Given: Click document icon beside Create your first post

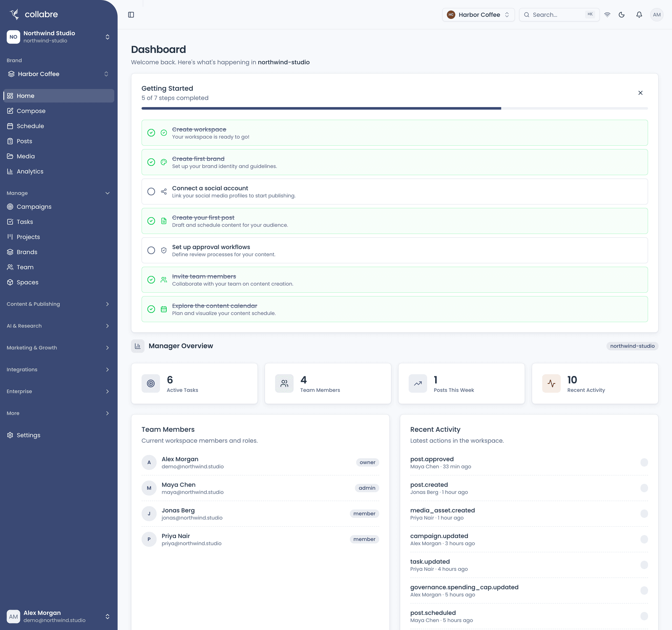Looking at the screenshot, I should [x=164, y=221].
